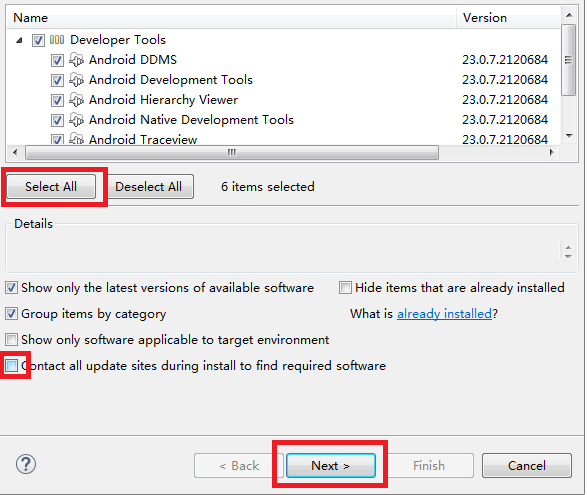Uncheck the Android Development Tools checkbox
Screen dimensions: 587x495
(57, 80)
